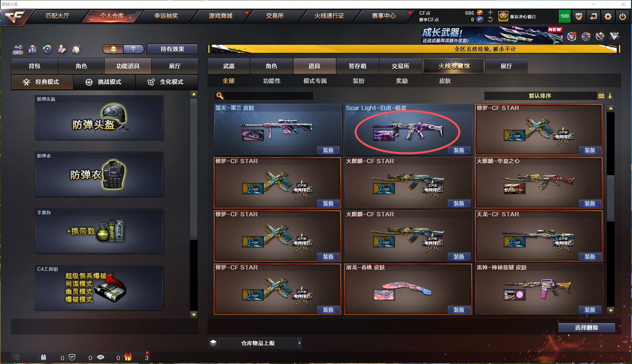Click the item list vertical scrollbar thumb
This screenshot has height=364, width=632.
[610, 199]
